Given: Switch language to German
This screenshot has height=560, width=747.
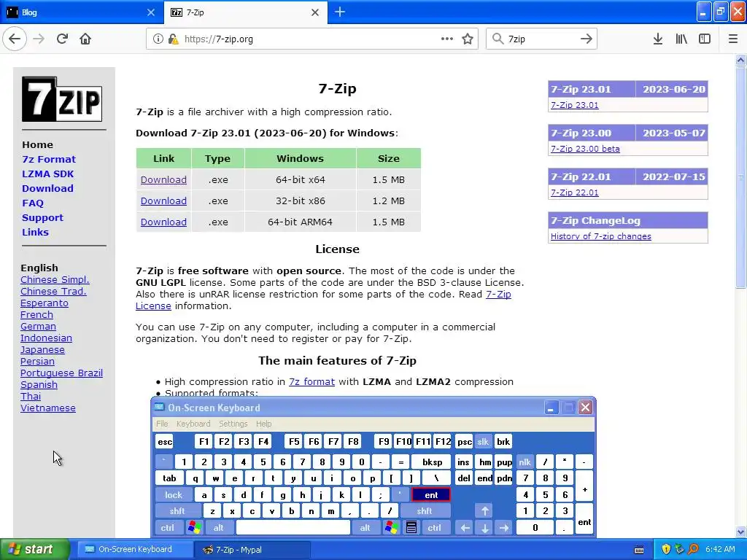Looking at the screenshot, I should click(38, 326).
